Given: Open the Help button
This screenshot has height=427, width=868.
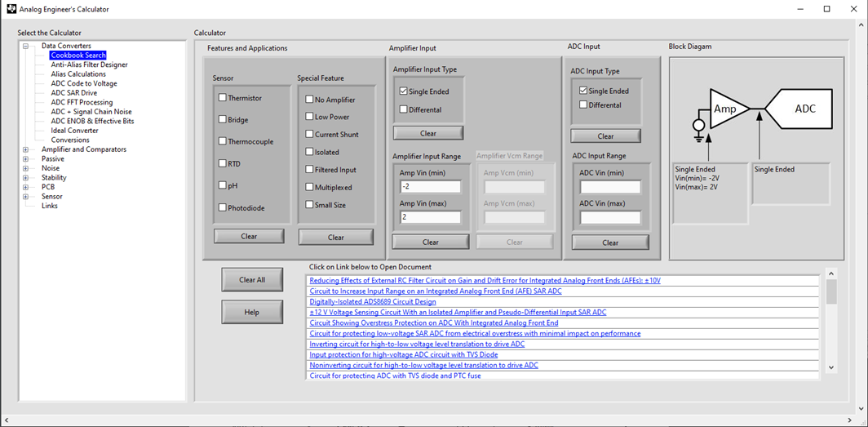Looking at the screenshot, I should (x=252, y=313).
